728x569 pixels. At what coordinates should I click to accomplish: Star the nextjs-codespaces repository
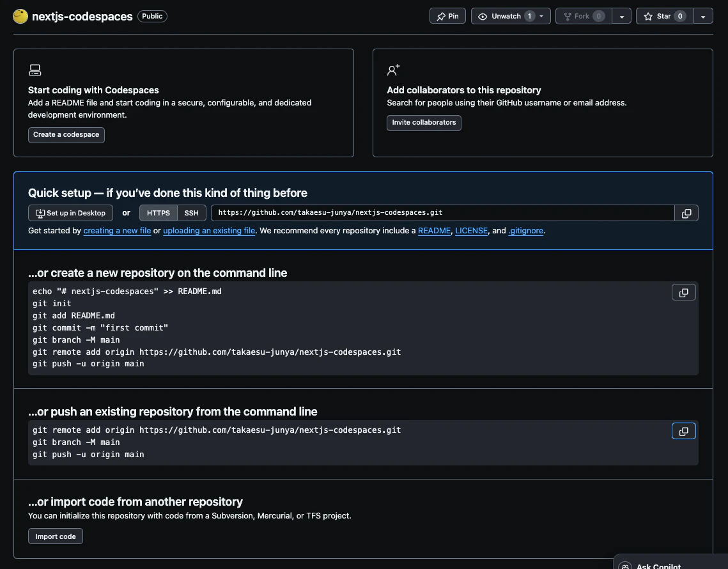coord(665,16)
